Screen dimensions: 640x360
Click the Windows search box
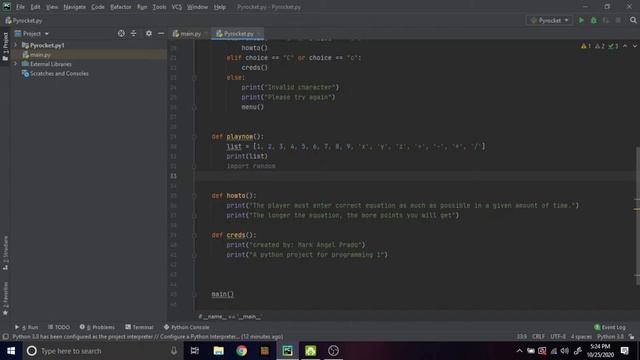[x=102, y=351]
